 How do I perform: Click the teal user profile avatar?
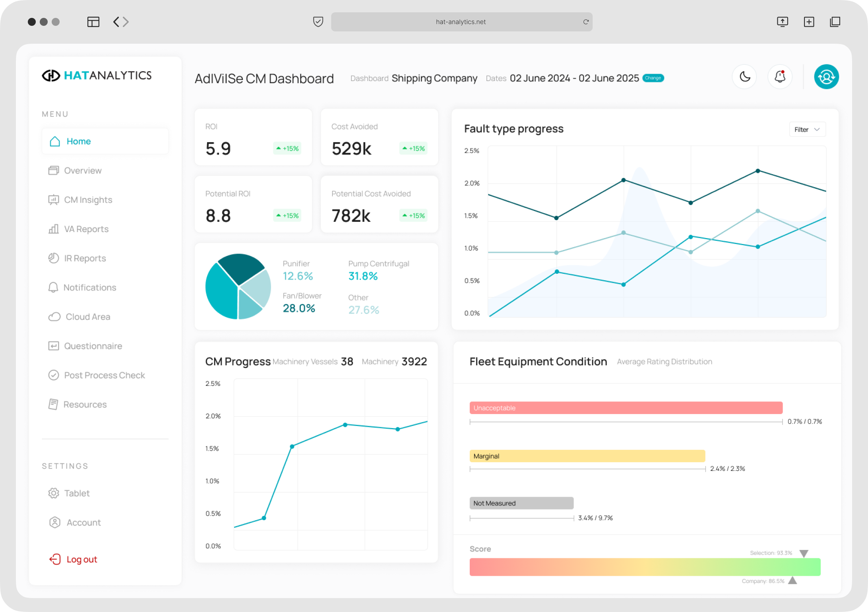coord(826,77)
